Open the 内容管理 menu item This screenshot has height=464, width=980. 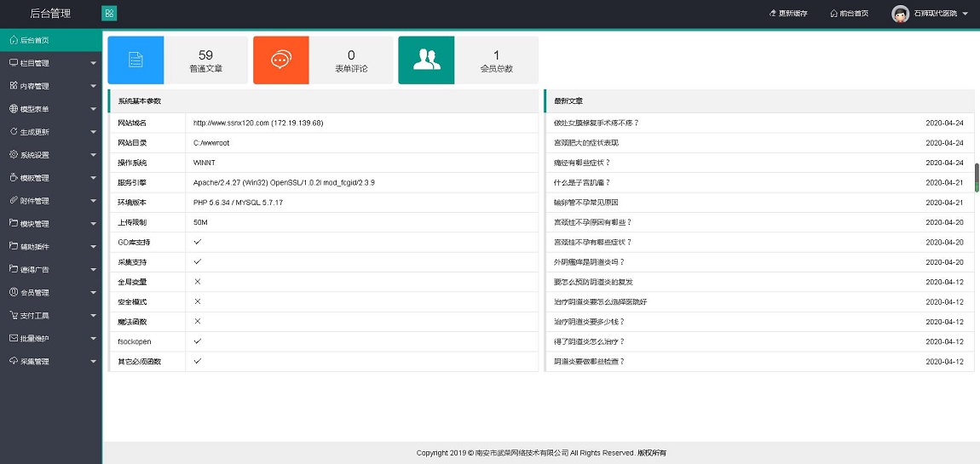[x=34, y=86]
